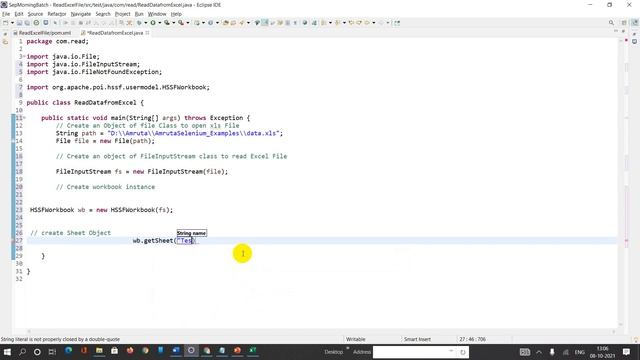Click the Task List icon in right trim

tap(634, 42)
